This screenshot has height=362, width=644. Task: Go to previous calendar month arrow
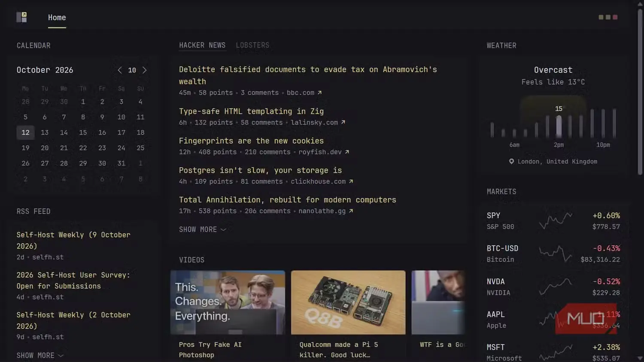tap(119, 70)
